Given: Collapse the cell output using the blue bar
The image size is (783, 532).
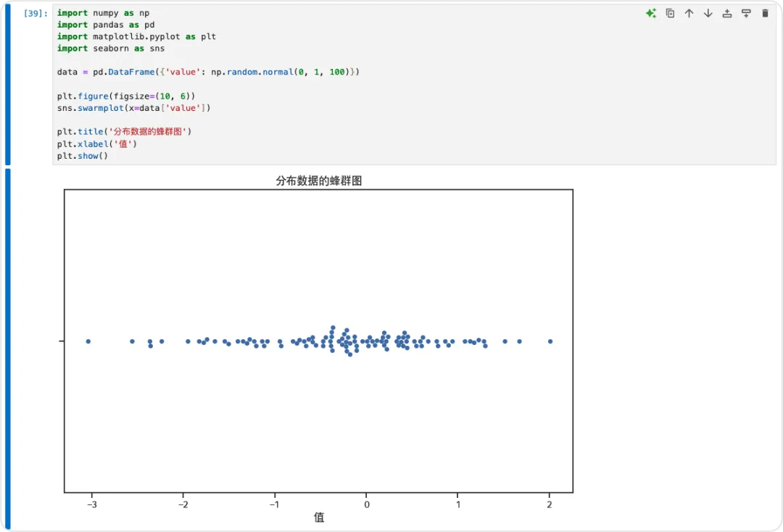Looking at the screenshot, I should click(x=7, y=349).
